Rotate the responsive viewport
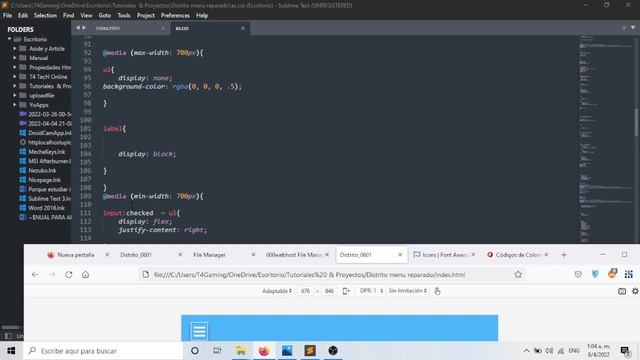 pyautogui.click(x=346, y=291)
